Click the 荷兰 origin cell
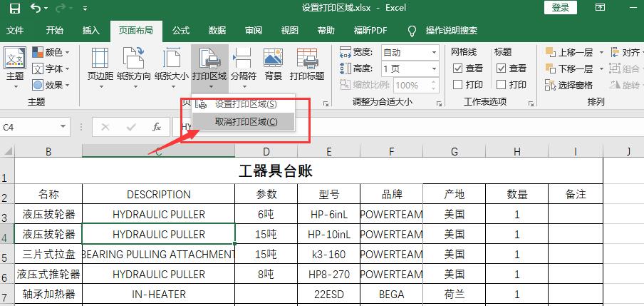This screenshot has height=306, width=644. point(455,294)
